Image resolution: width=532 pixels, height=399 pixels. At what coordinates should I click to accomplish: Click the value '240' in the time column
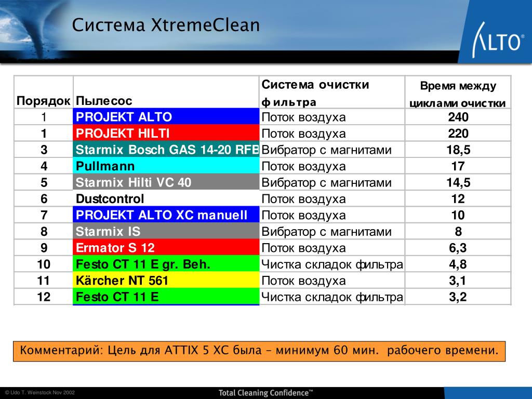click(x=458, y=117)
